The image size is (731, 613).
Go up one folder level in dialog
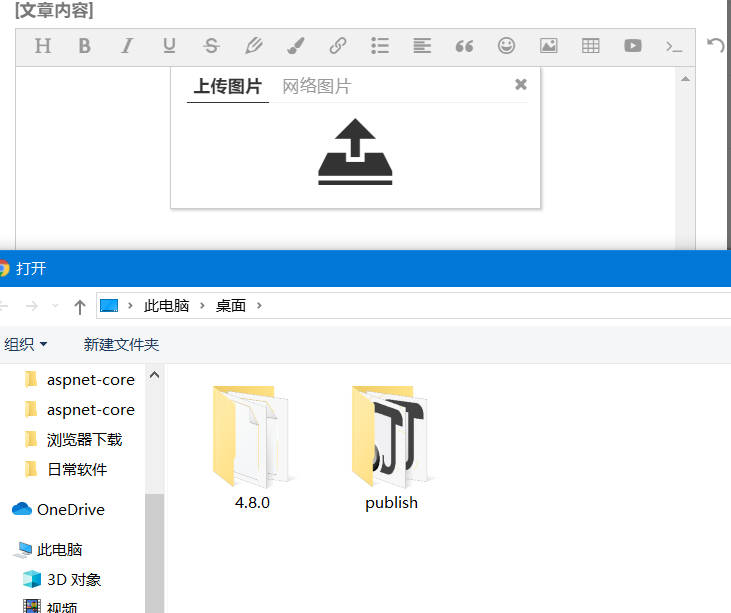pyautogui.click(x=80, y=307)
